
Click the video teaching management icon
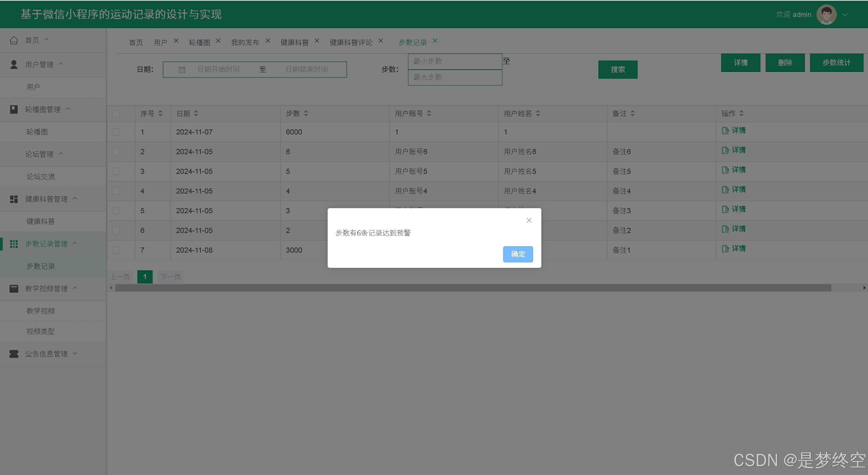coord(14,289)
